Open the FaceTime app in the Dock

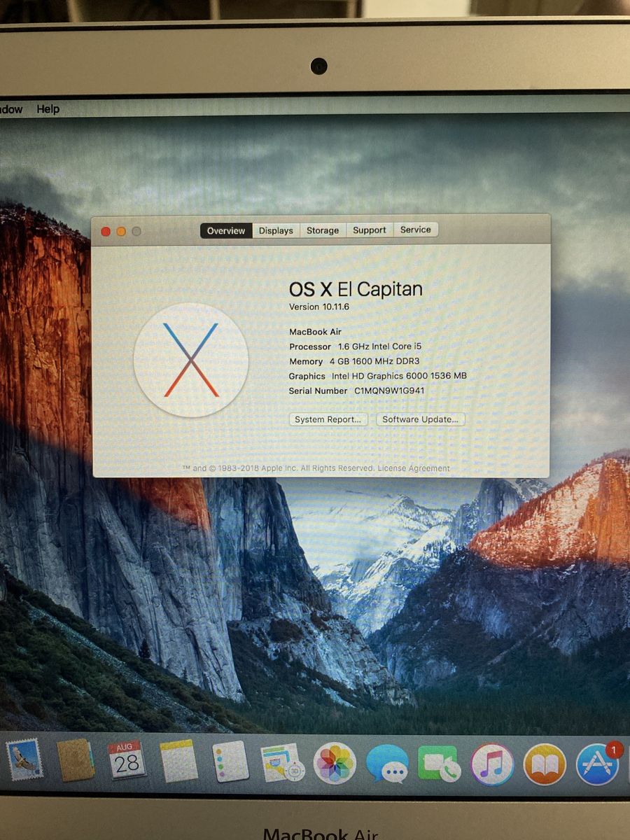click(x=439, y=764)
